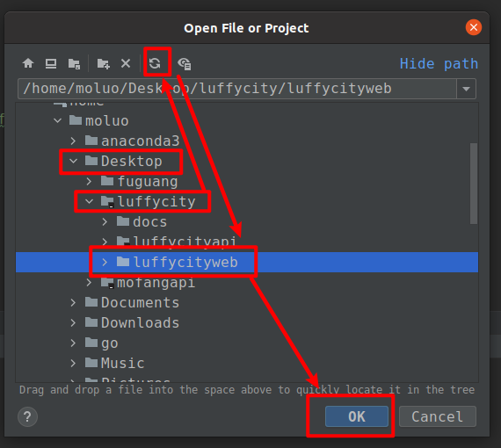Screen dimensions: 501x448
Task: Collapse the Desktop folder chevron
Action: coord(74,161)
